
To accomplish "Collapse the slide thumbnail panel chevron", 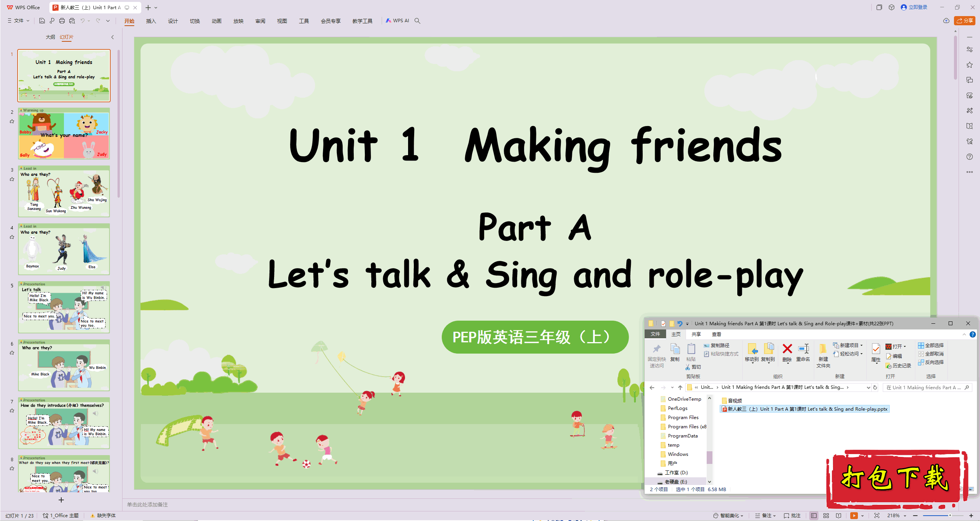I will [x=113, y=37].
